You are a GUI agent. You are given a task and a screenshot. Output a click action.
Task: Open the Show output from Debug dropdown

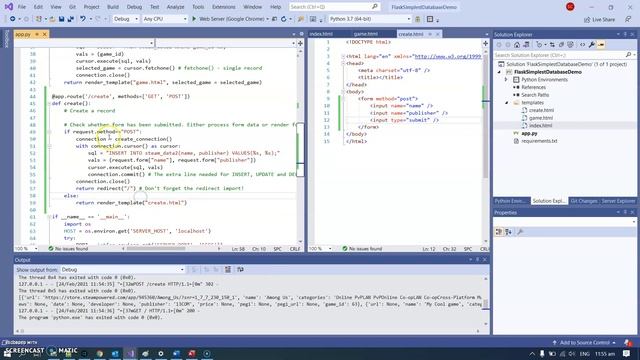coord(123,269)
